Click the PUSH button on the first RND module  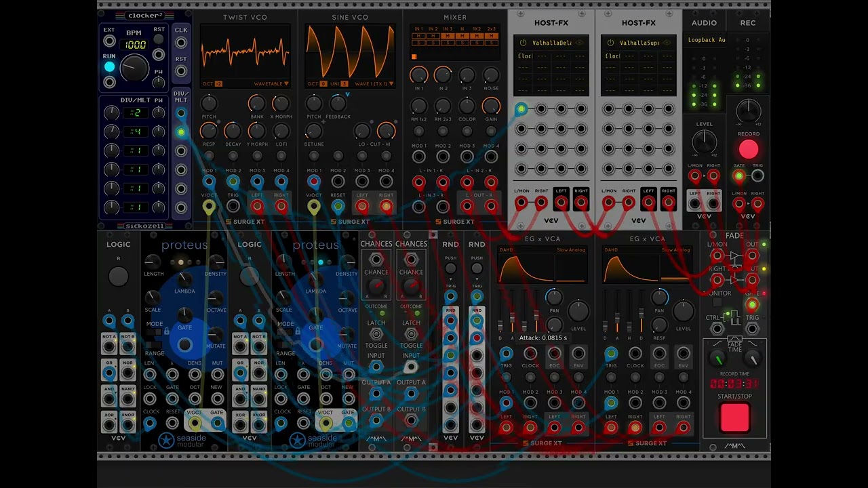click(x=451, y=269)
